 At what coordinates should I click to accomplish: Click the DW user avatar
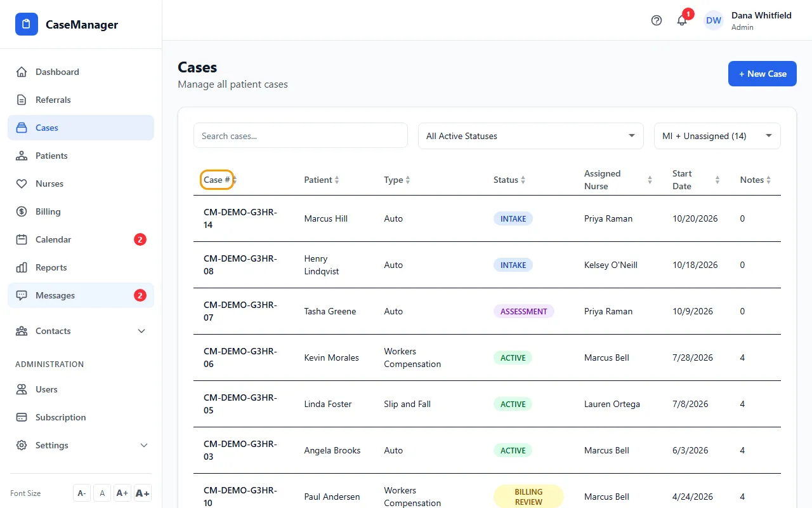(714, 20)
